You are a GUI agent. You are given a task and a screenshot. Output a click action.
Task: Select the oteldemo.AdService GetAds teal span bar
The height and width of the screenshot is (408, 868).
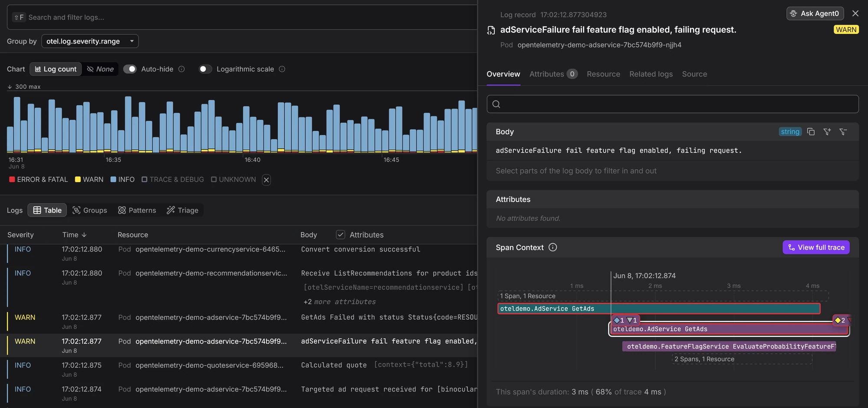659,308
